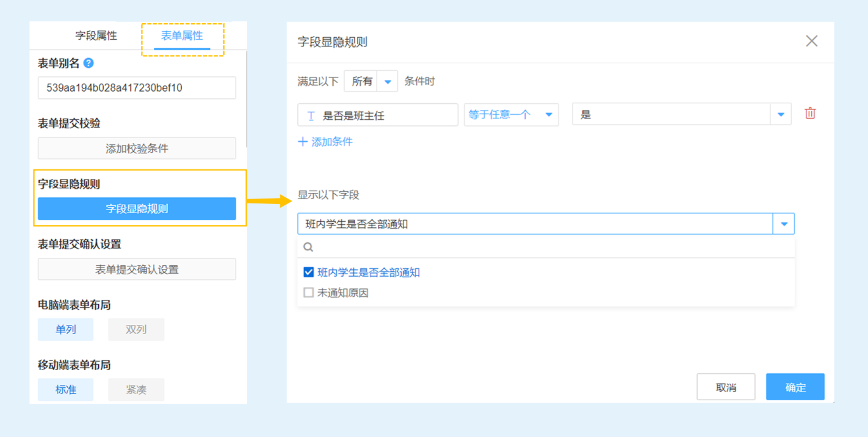Switch to the 字段属性 tab

pos(96,35)
